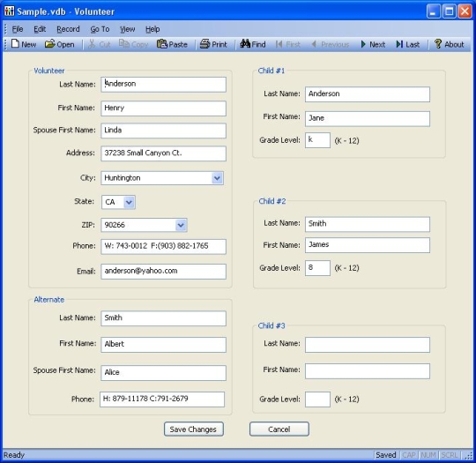The height and width of the screenshot is (463, 476).
Task: Click the Alternate Spouse First Name field Alice
Action: point(164,373)
